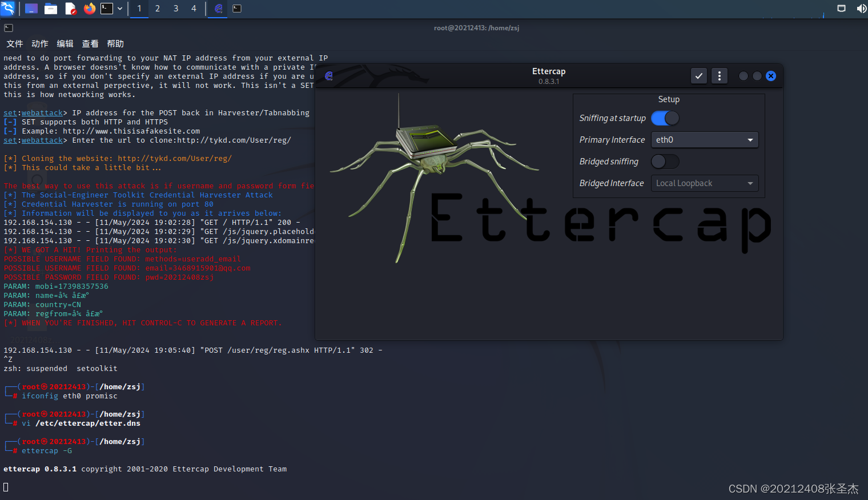
Task: Minimize the Ettercap window
Action: click(744, 76)
